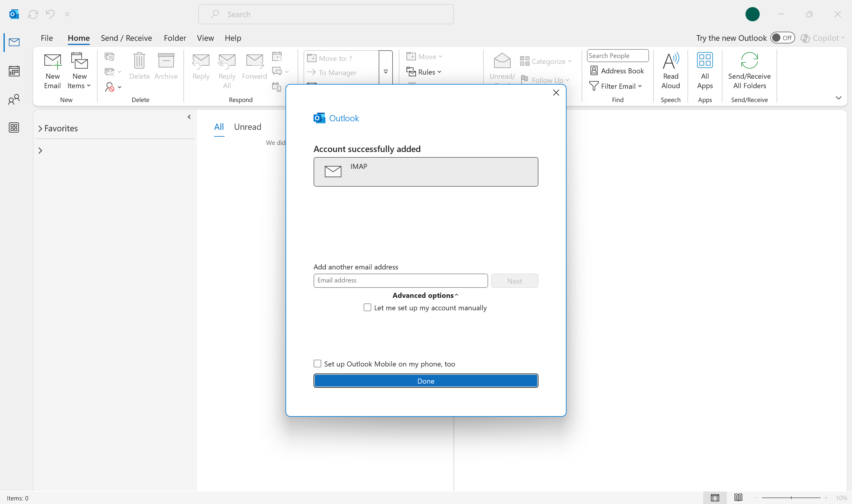The height and width of the screenshot is (504, 852).
Task: Click the zoom slider in status bar
Action: point(791,497)
